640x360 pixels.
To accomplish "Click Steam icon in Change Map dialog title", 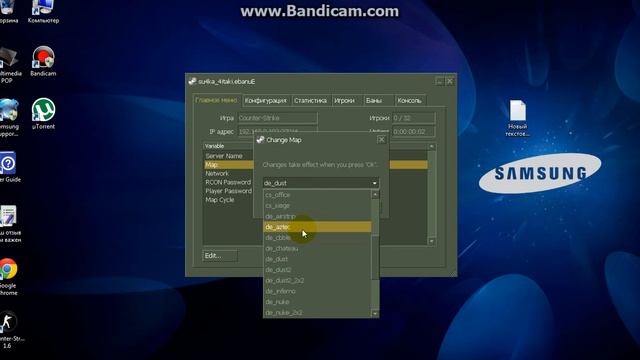I will tap(260, 140).
